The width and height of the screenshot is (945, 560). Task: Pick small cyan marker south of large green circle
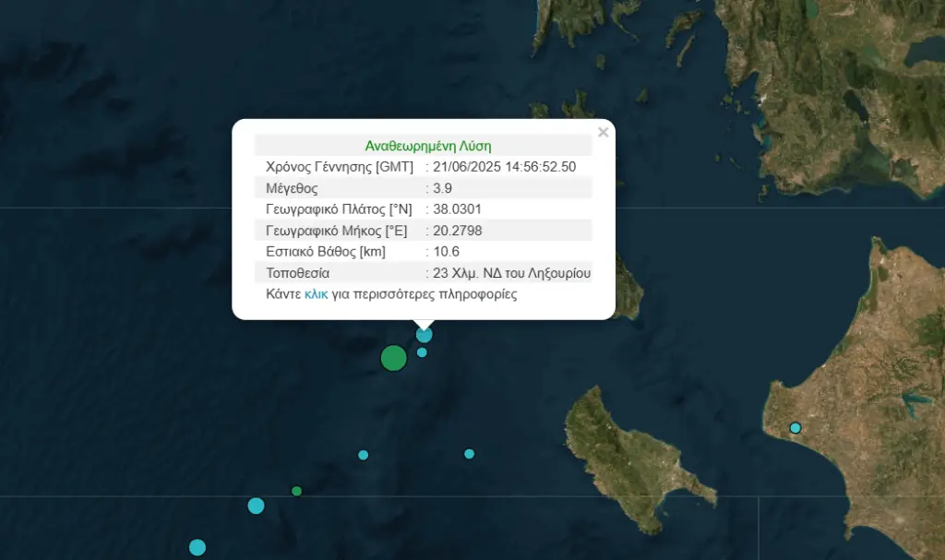364,455
